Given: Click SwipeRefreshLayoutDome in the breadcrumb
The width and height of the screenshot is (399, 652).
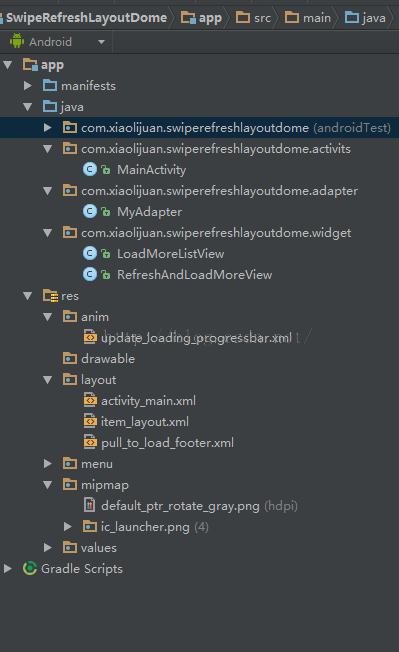Looking at the screenshot, I should point(86,18).
